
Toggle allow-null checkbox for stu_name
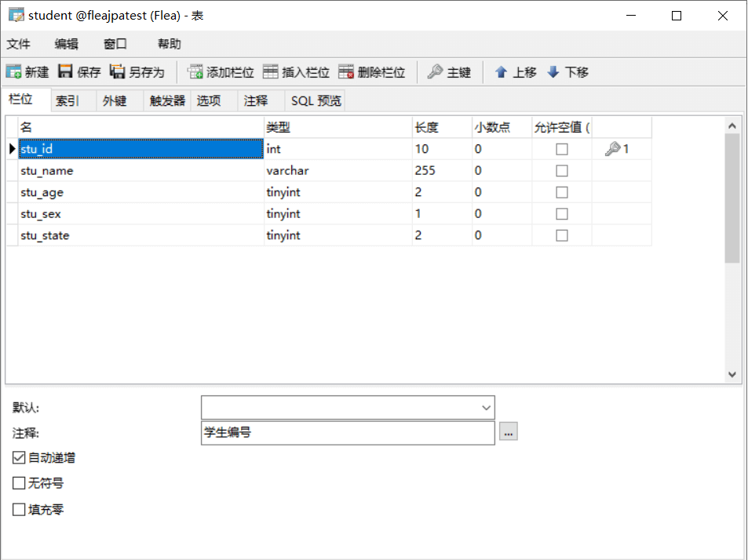point(562,171)
